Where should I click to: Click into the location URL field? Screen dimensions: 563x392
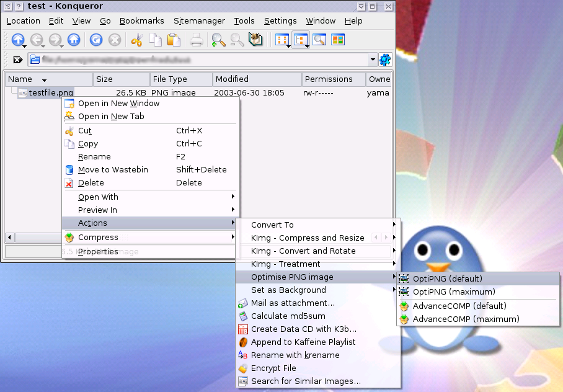pos(198,60)
